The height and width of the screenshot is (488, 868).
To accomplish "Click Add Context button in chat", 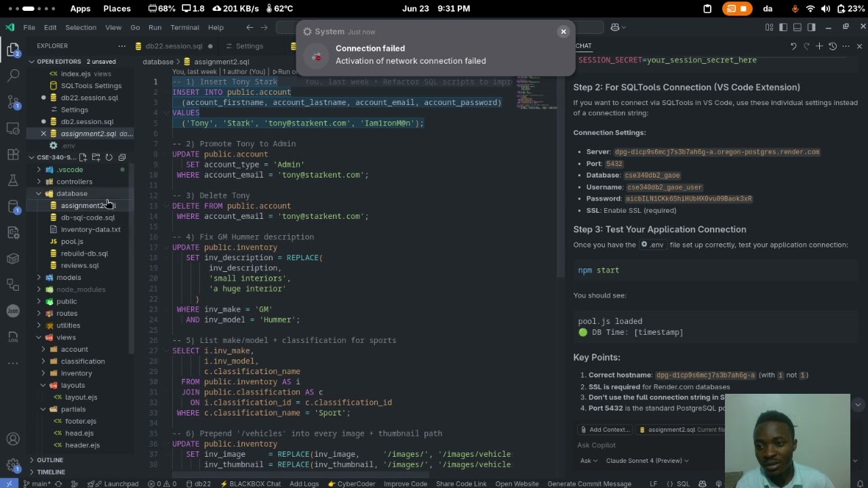I will 605,430.
